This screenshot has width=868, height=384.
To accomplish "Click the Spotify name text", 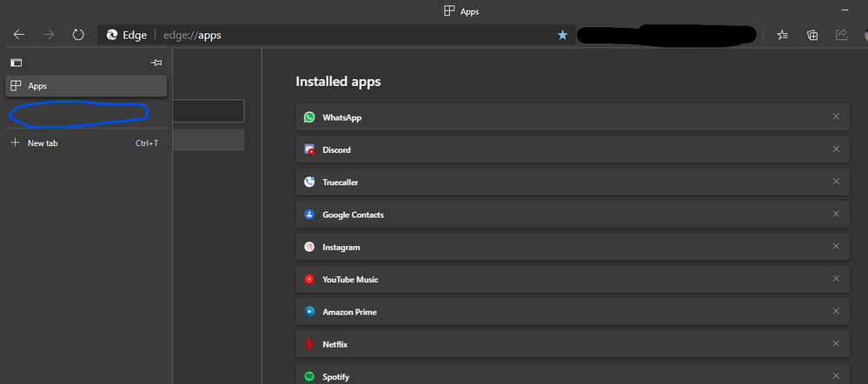I will [336, 377].
